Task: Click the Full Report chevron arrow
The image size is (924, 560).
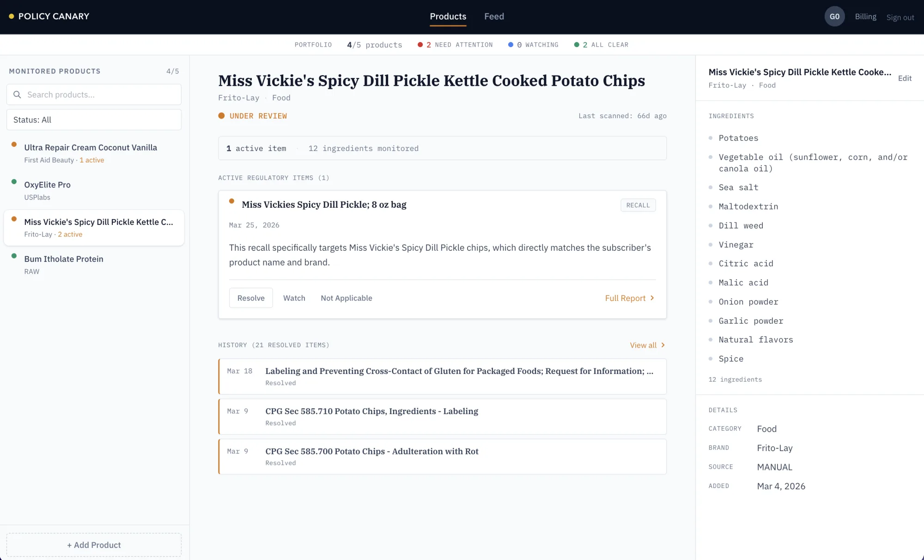Action: pos(652,298)
